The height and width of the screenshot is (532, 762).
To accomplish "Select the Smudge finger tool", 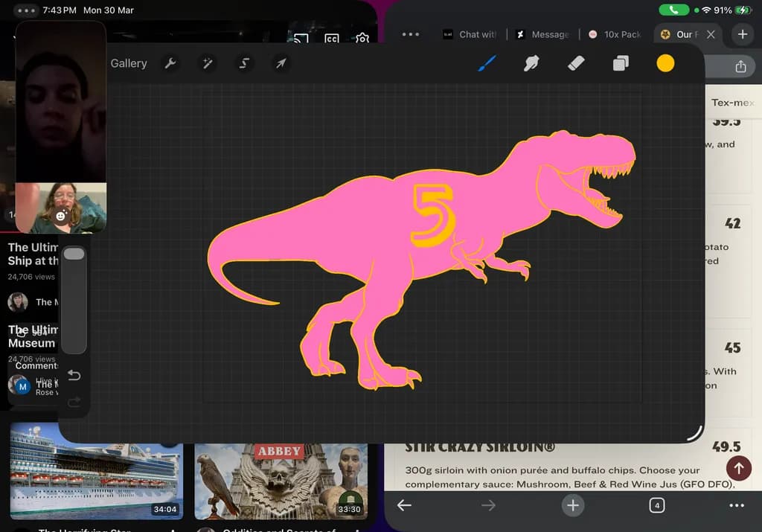I will pos(531,63).
